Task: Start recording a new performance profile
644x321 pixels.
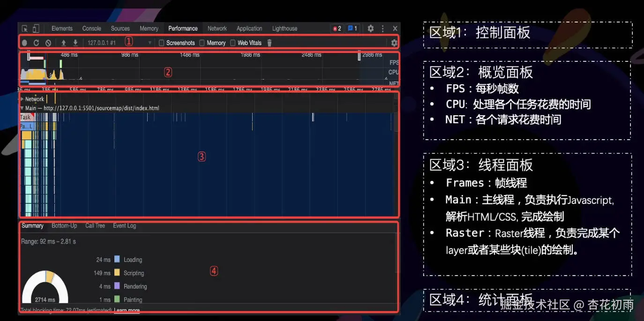Action: click(24, 43)
